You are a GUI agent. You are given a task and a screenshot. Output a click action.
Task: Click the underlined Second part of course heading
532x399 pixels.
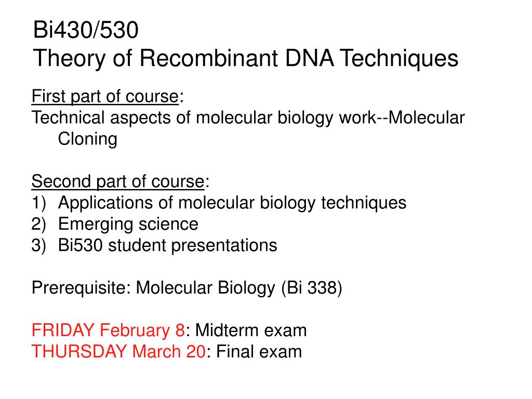point(118,181)
